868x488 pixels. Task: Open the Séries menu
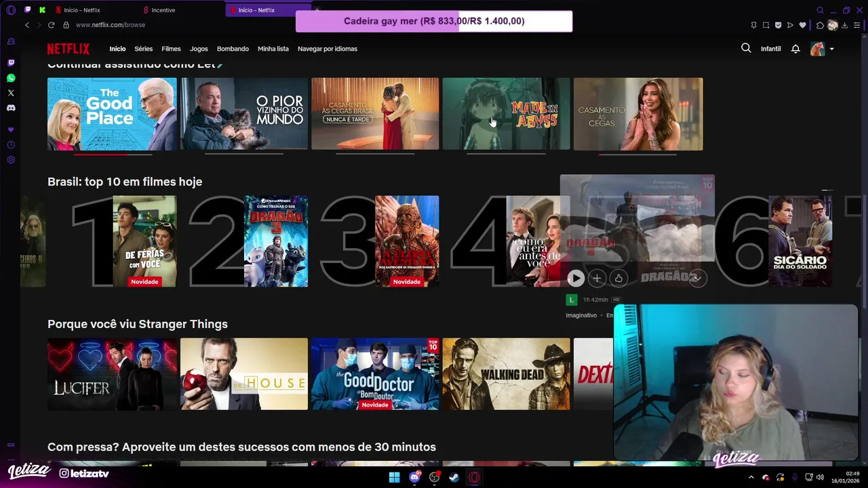(143, 49)
